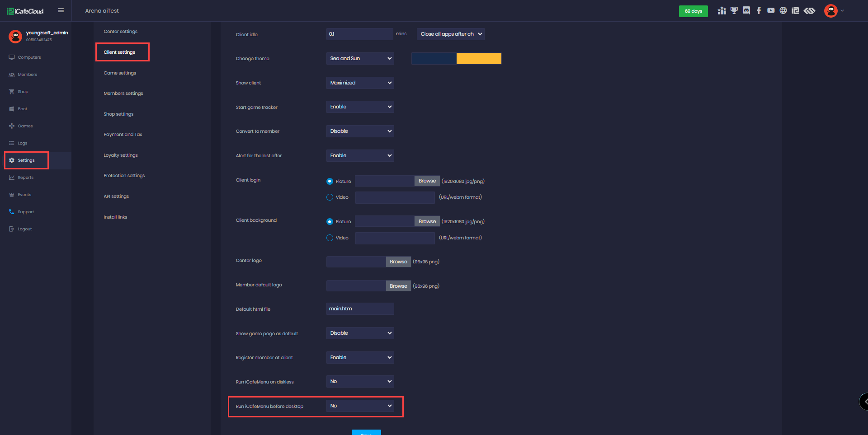Click the green 69 days button
Viewport: 868px width, 435px height.
pyautogui.click(x=693, y=11)
